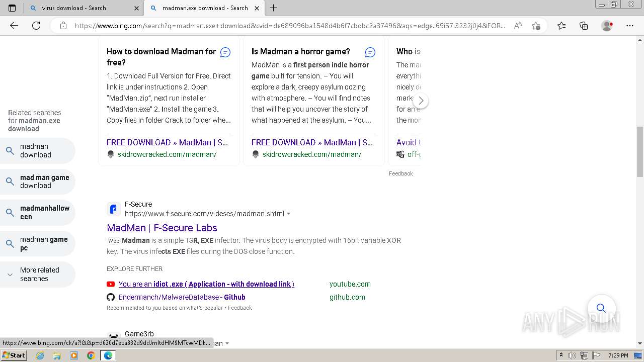The height and width of the screenshot is (362, 644).
Task: Open the Favorites list
Action: coord(561,26)
